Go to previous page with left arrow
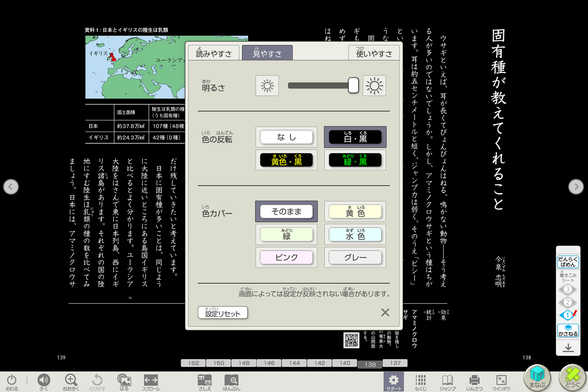The height and width of the screenshot is (392, 588). click(x=11, y=186)
